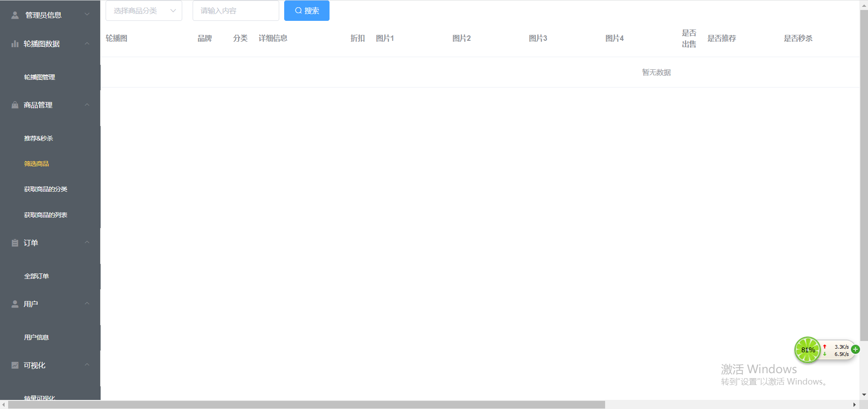The width and height of the screenshot is (868, 409).
Task: Click the 折扣 column header
Action: [358, 38]
